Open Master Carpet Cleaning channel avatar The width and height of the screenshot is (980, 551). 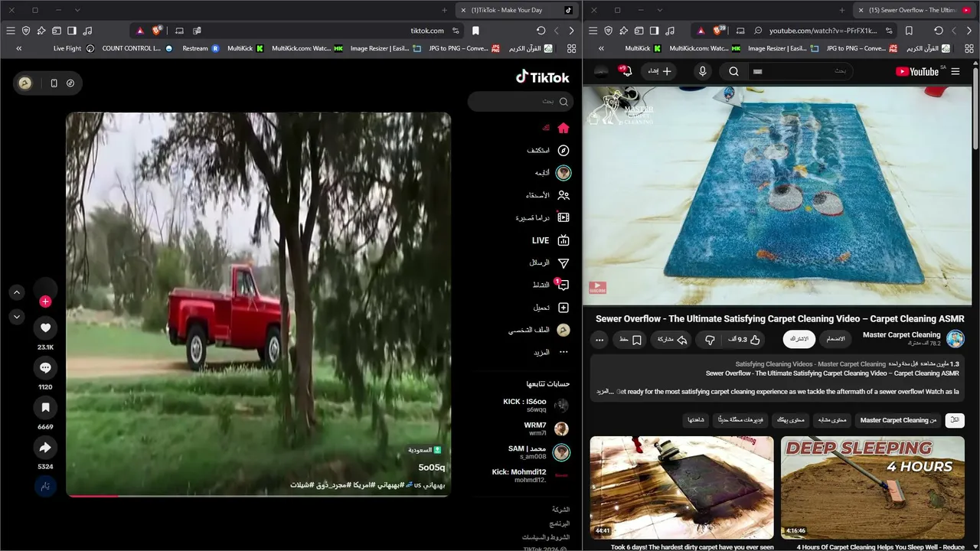[x=955, y=339]
